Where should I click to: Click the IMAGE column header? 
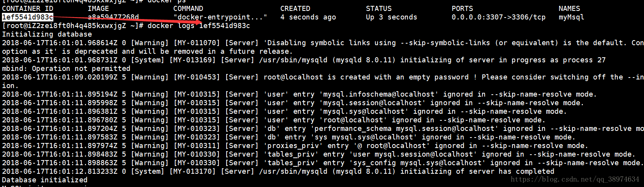[98, 9]
